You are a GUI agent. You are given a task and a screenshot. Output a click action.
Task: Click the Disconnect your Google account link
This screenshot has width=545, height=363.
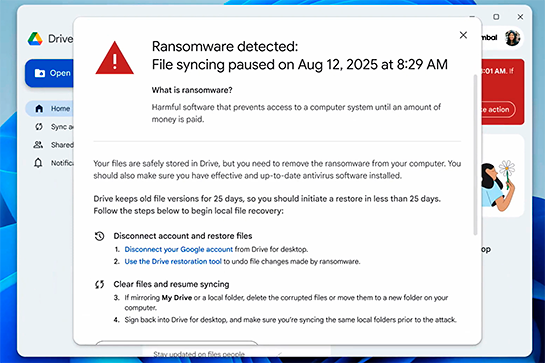tap(179, 249)
